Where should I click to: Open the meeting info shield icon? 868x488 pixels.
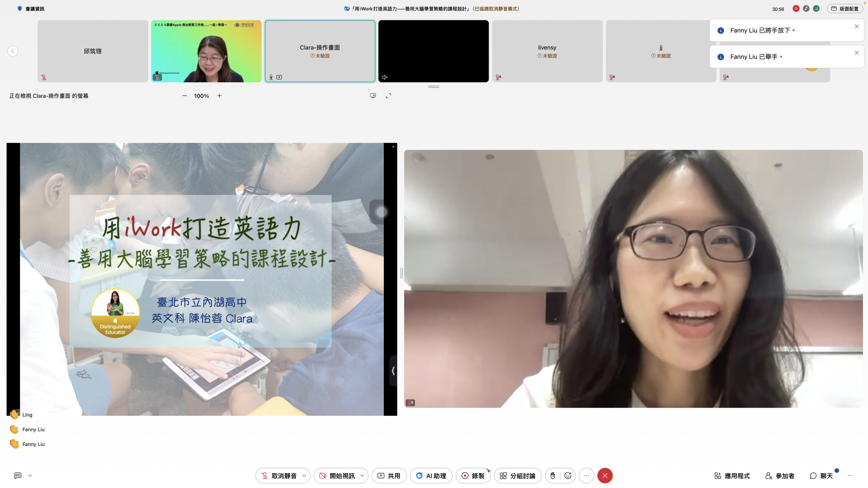[20, 9]
